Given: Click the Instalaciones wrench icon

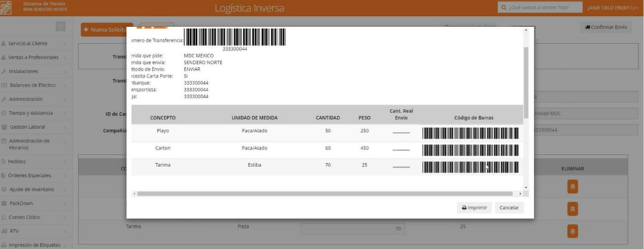Looking at the screenshot, I should click(x=4, y=71).
